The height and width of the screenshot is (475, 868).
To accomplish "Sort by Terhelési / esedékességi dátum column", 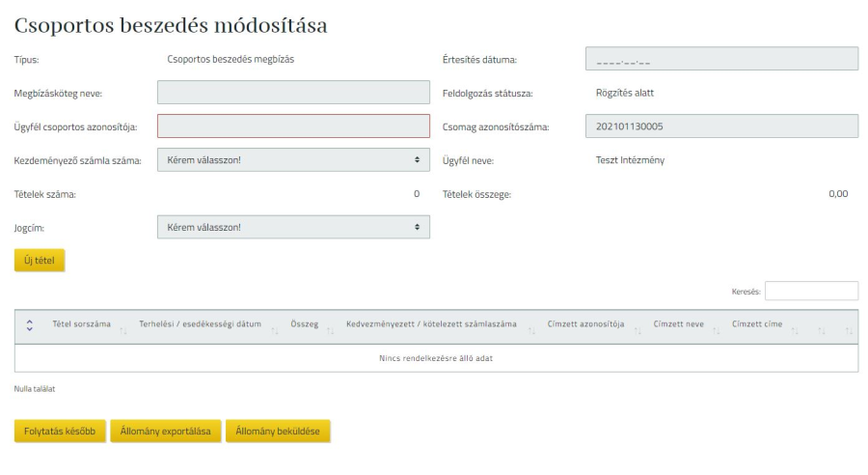I will (200, 322).
